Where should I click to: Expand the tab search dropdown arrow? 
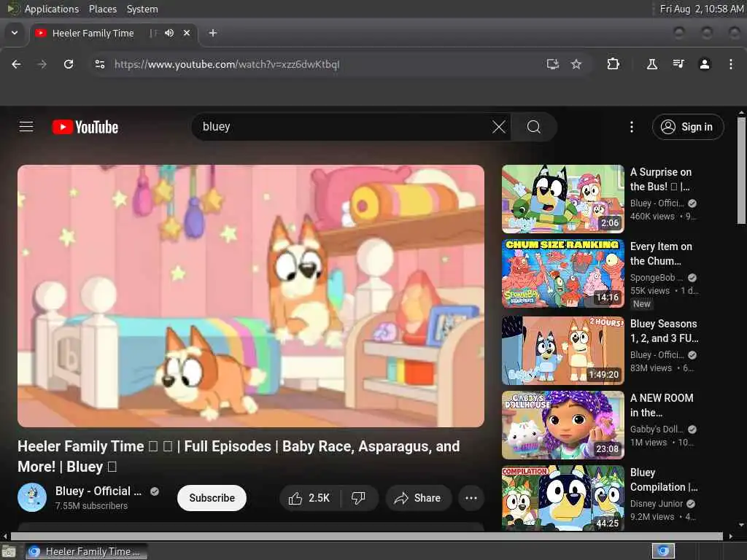tap(15, 33)
